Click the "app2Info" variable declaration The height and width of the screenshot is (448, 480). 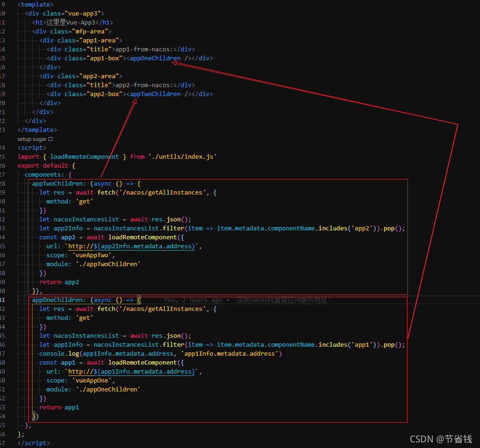click(68, 228)
